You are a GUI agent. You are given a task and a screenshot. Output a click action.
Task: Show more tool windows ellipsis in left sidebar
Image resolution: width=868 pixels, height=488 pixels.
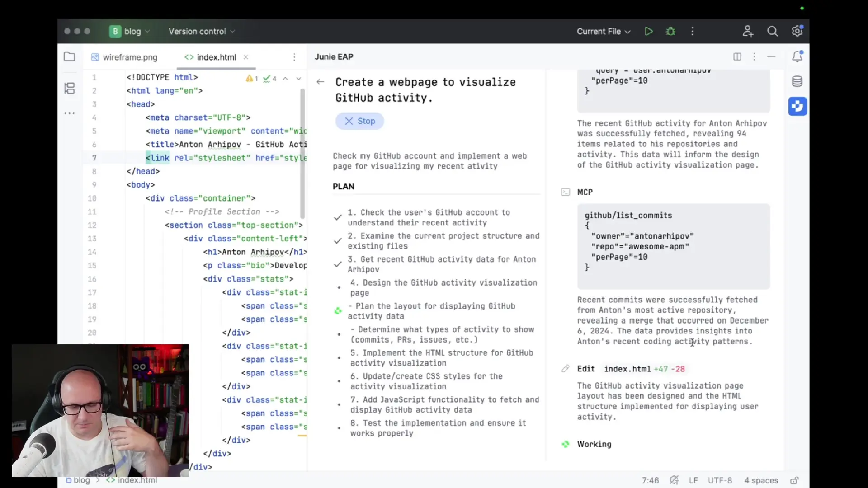[x=70, y=113]
